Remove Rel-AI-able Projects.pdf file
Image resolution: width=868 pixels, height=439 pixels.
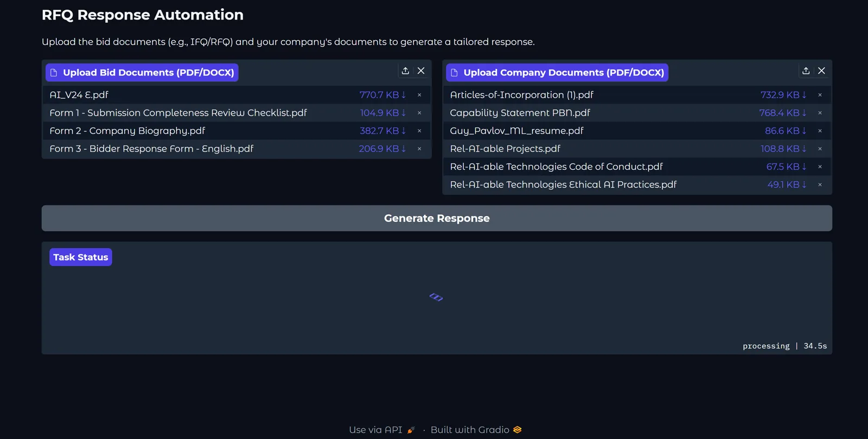pos(820,149)
